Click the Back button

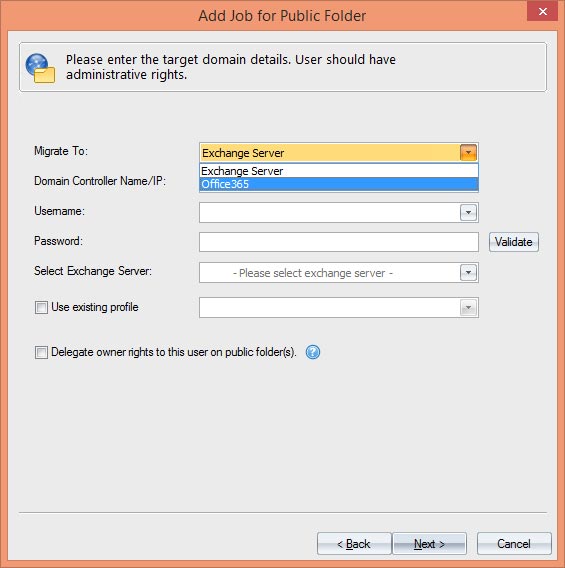tap(354, 544)
